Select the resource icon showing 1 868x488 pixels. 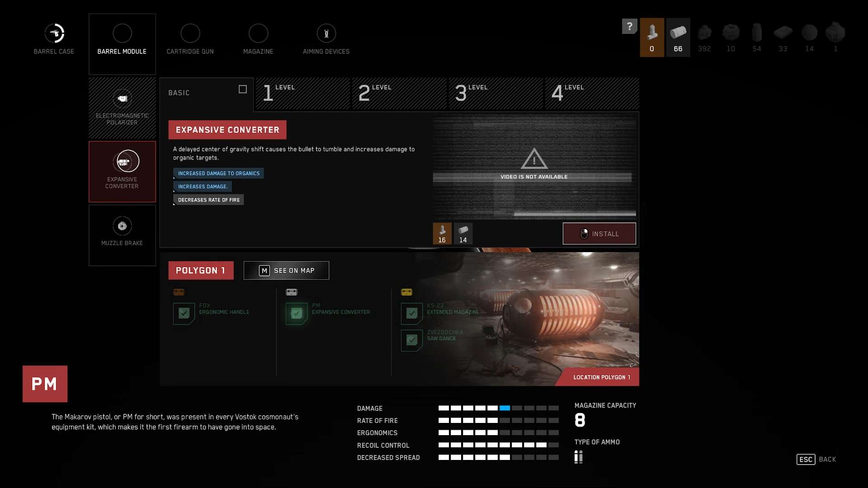[835, 38]
